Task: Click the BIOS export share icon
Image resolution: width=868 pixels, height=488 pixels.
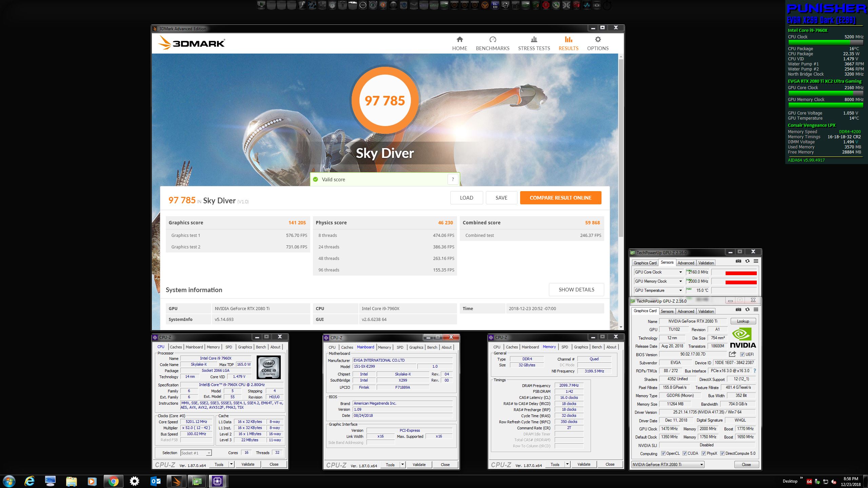Action: (732, 354)
